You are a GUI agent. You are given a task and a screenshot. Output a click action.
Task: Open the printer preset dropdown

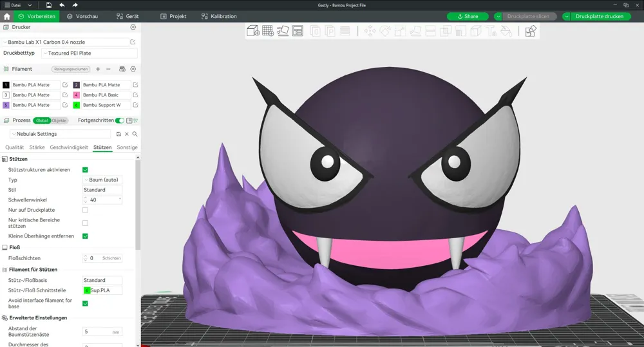(x=66, y=42)
